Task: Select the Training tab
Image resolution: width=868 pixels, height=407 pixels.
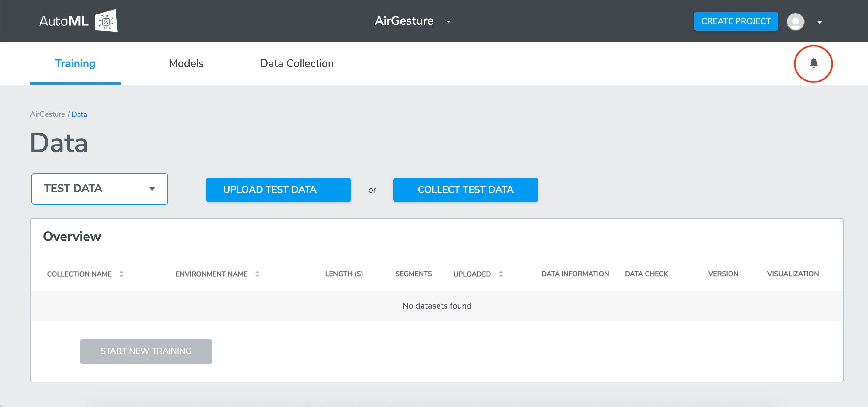Action: coord(75,63)
